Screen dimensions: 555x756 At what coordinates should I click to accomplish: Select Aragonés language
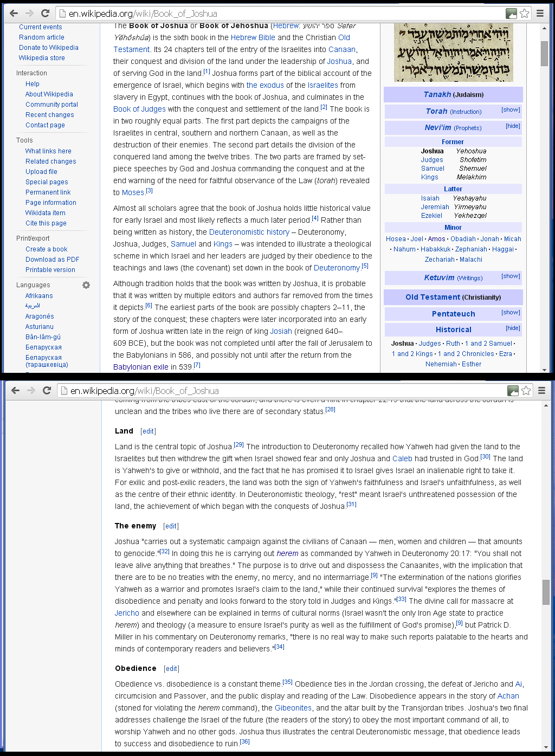pyautogui.click(x=40, y=316)
